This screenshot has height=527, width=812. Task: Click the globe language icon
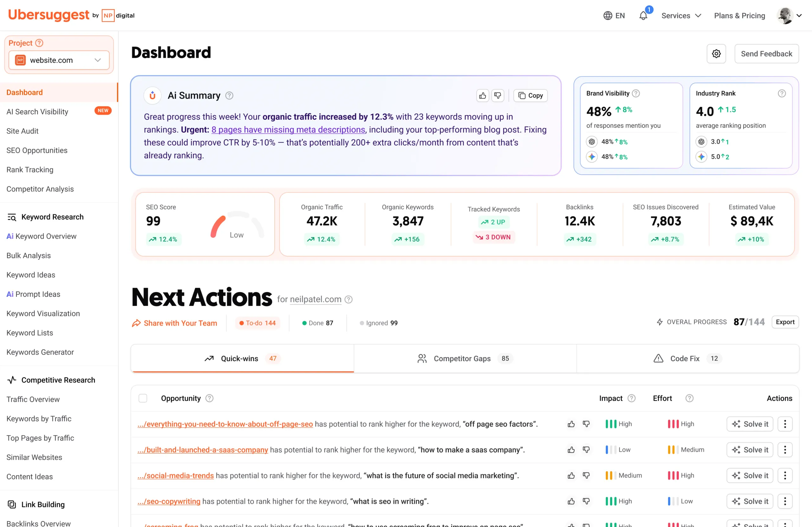point(608,16)
